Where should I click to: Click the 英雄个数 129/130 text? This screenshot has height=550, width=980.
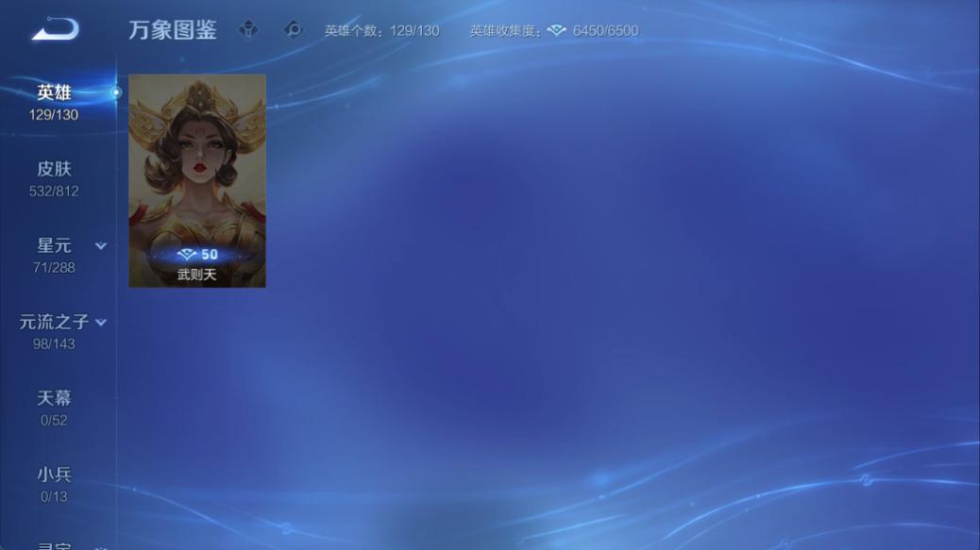coord(381,30)
